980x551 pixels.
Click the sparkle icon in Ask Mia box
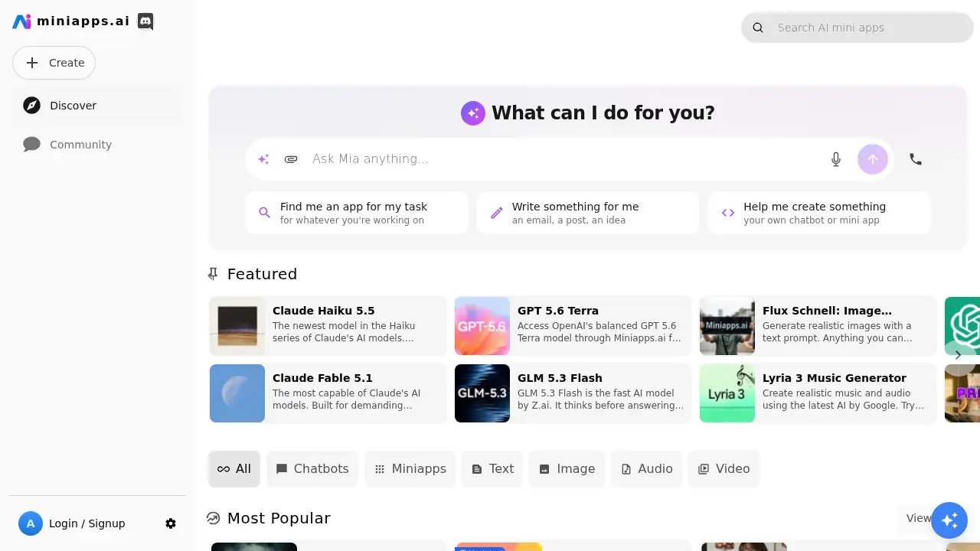(x=263, y=159)
